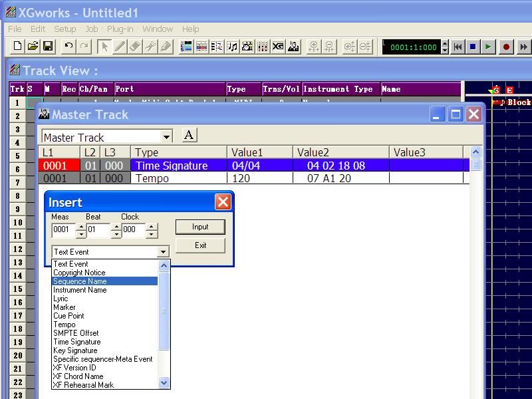Open the Job menu
The image size is (532, 399).
[92, 29]
